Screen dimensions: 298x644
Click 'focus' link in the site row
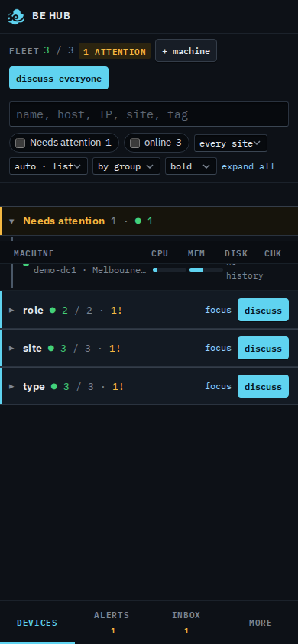[x=218, y=348]
